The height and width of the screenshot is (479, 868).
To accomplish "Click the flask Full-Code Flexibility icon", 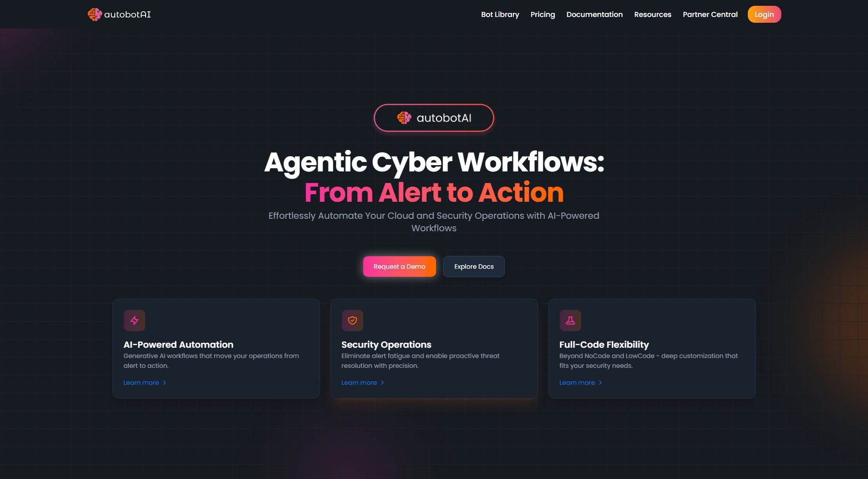I will [570, 321].
